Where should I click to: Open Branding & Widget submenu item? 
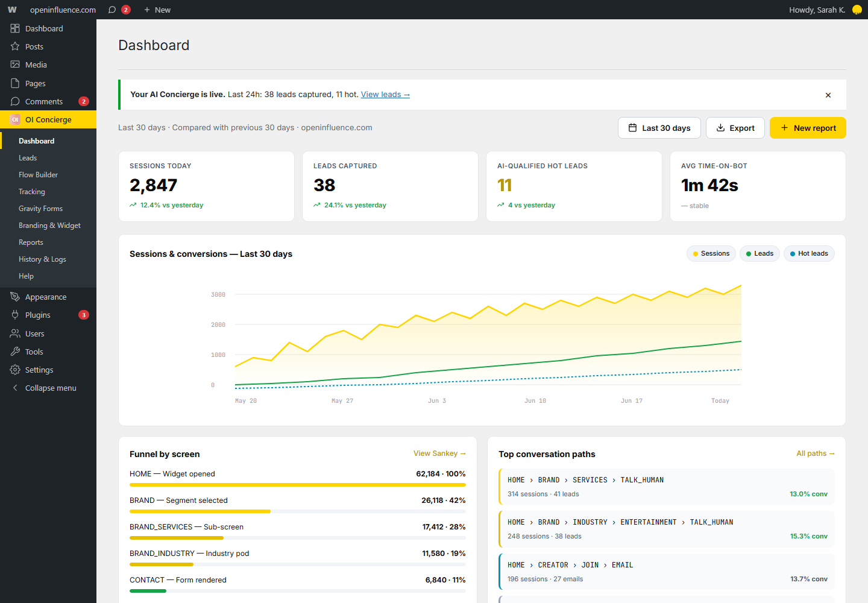click(49, 226)
